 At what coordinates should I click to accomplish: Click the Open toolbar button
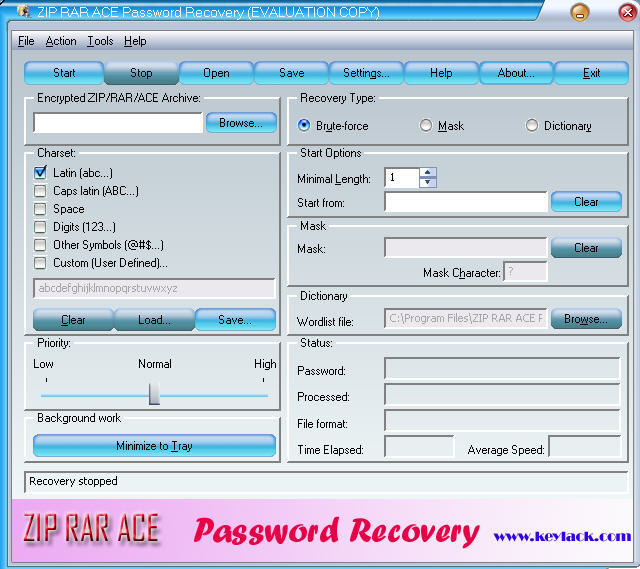216,73
